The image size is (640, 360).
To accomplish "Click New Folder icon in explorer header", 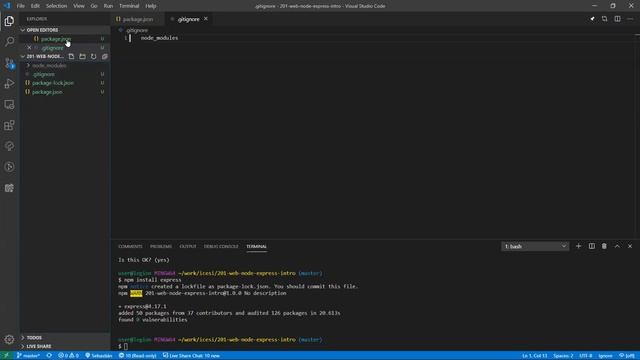I will [82, 56].
